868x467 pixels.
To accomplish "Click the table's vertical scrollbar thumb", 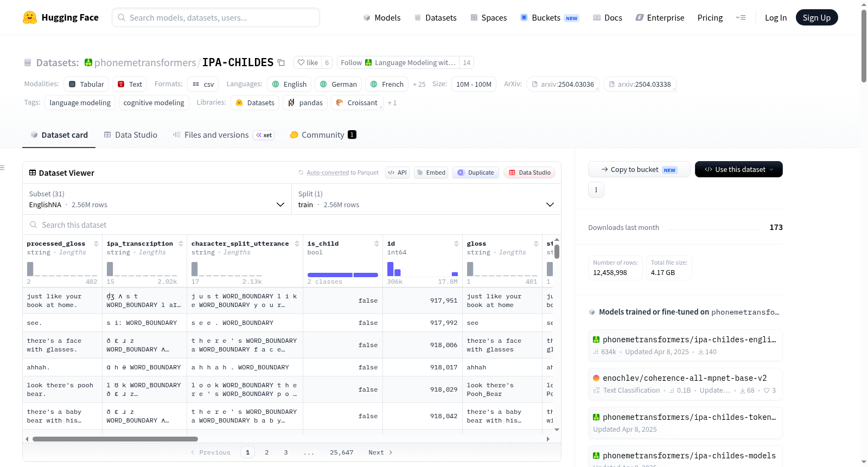I will coord(557,251).
